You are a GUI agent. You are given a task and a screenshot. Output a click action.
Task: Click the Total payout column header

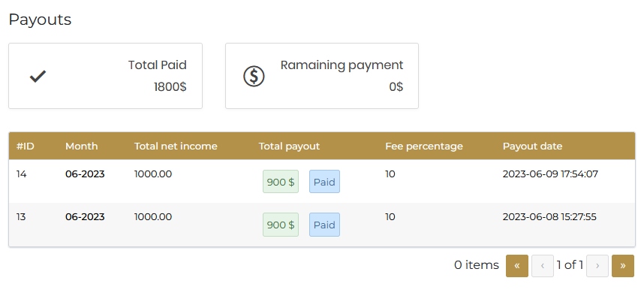tap(289, 146)
